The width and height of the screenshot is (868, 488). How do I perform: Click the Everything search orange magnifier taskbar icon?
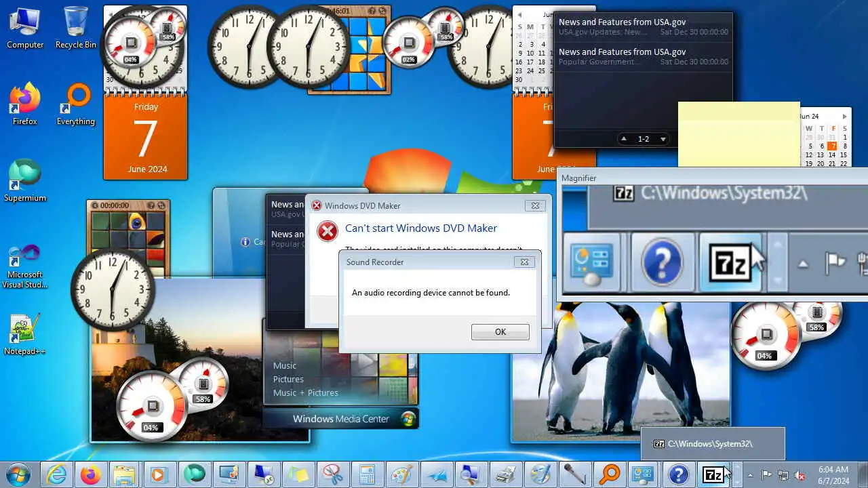pos(610,475)
